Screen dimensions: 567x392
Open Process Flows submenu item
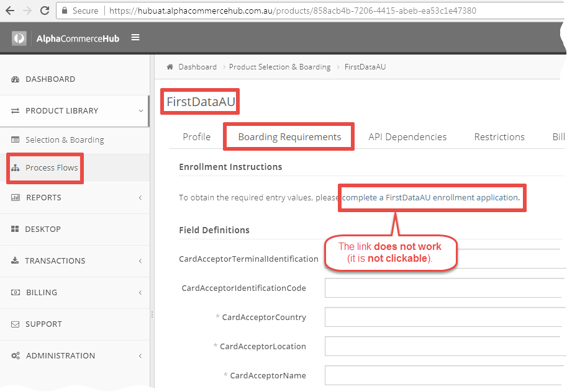52,167
